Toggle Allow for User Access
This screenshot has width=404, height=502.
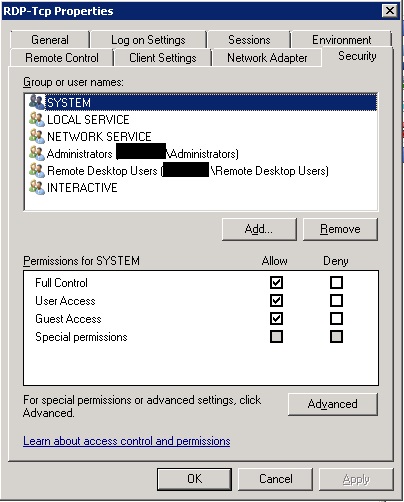pyautogui.click(x=276, y=300)
